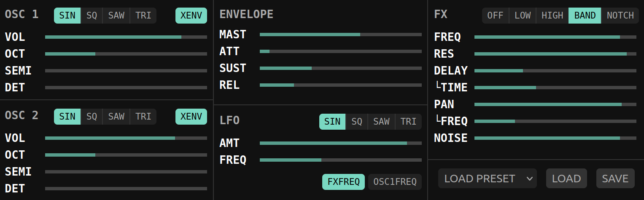Set FX filter to HIGH

pos(552,16)
